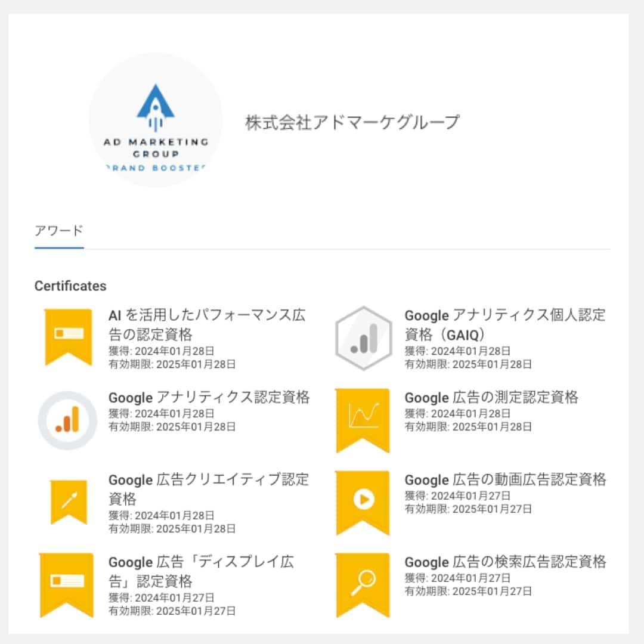
Task: Select the アワード tab
Action: coord(59,231)
